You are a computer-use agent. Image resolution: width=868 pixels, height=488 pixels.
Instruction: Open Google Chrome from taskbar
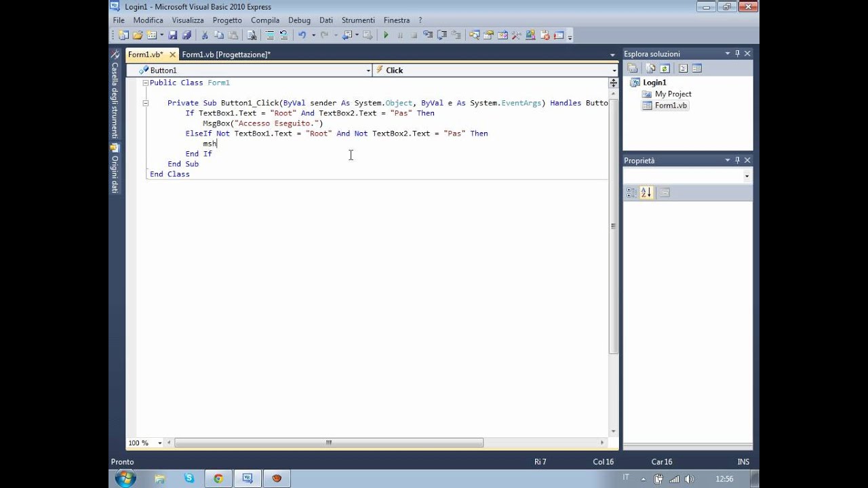pos(218,479)
